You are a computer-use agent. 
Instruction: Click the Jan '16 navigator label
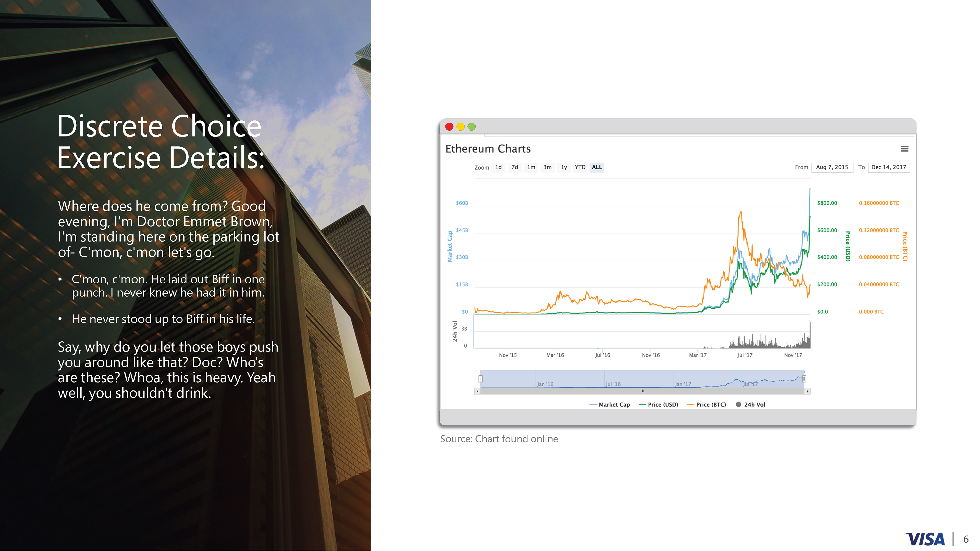[545, 384]
